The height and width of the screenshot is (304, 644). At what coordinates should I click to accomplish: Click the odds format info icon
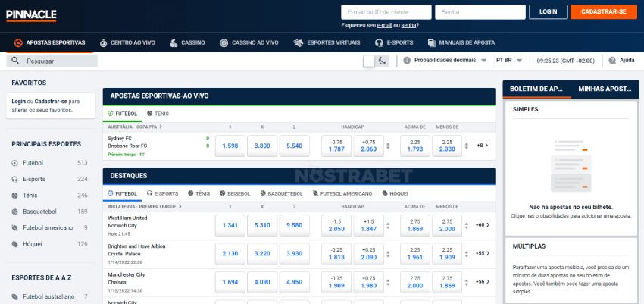coord(407,61)
